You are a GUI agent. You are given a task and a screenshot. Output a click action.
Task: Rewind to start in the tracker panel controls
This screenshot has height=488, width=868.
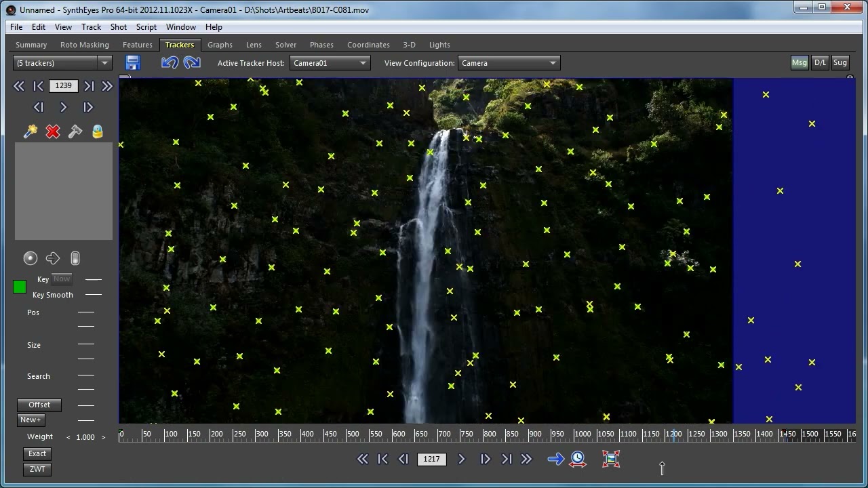tap(19, 86)
